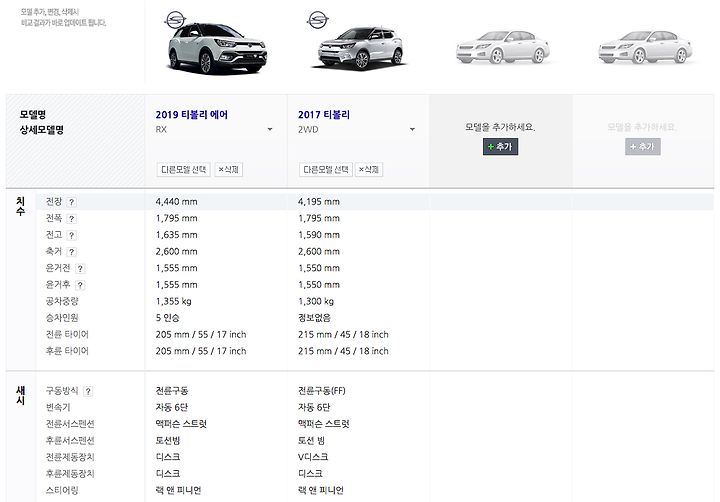This screenshot has height=502, width=720.
Task: Click 다른모델 선택 under 2019 티볼리 에어
Action: click(x=183, y=169)
